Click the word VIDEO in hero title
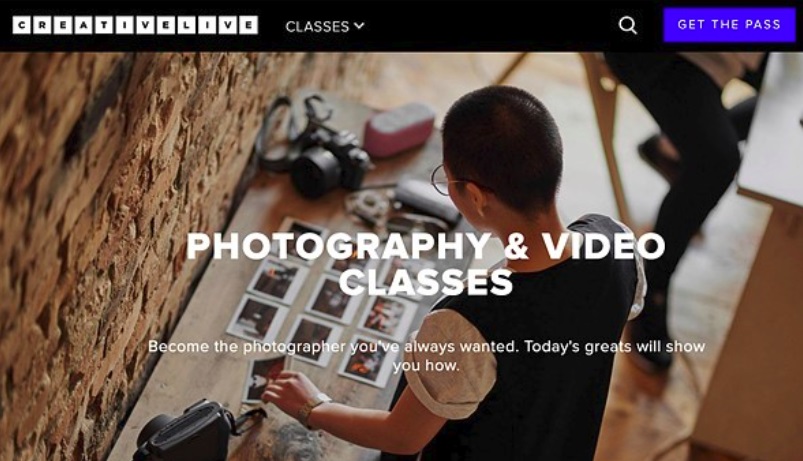Screen dimensions: 803x461 click(604, 246)
